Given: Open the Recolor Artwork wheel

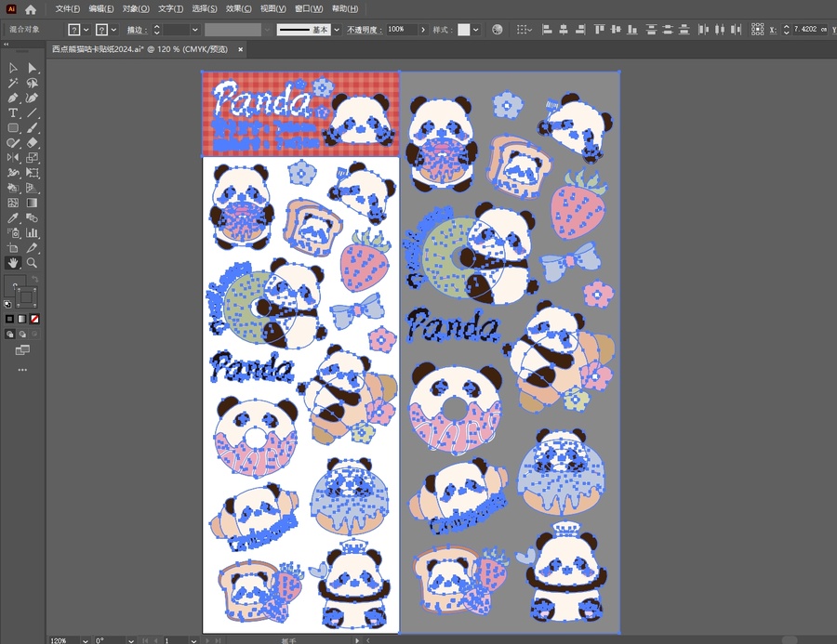Looking at the screenshot, I should [x=497, y=30].
